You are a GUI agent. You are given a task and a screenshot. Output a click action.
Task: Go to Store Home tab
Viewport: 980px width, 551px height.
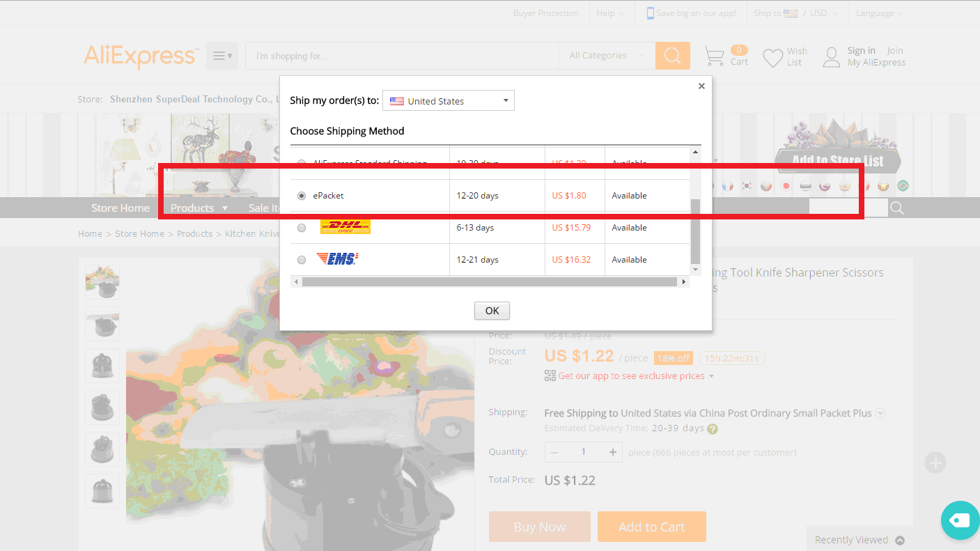pyautogui.click(x=120, y=208)
